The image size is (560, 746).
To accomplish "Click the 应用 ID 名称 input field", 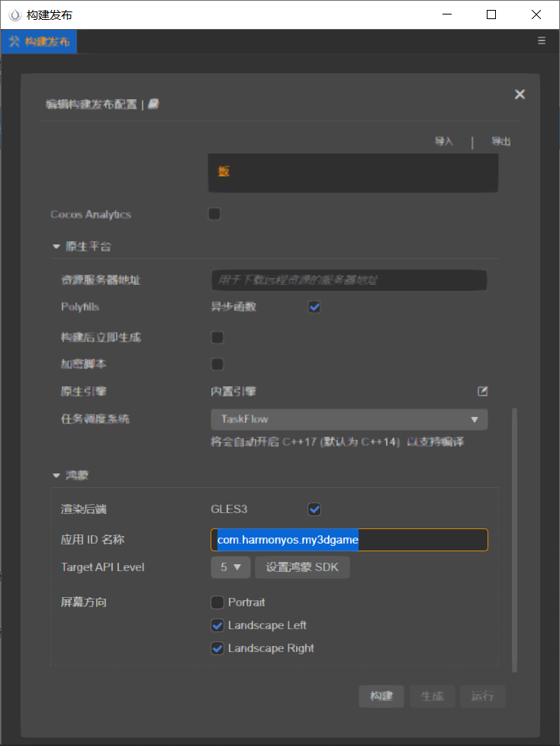I will [x=349, y=540].
